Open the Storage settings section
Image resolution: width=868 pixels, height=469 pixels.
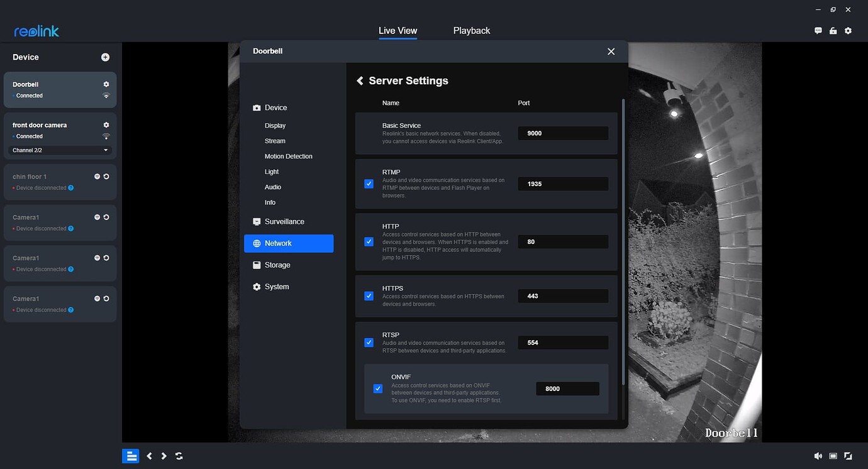point(279,265)
